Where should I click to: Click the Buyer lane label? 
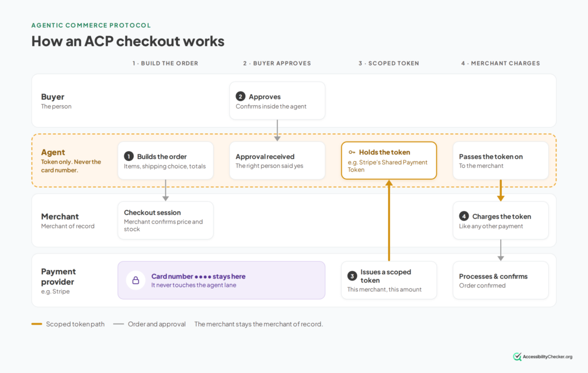coord(53,97)
